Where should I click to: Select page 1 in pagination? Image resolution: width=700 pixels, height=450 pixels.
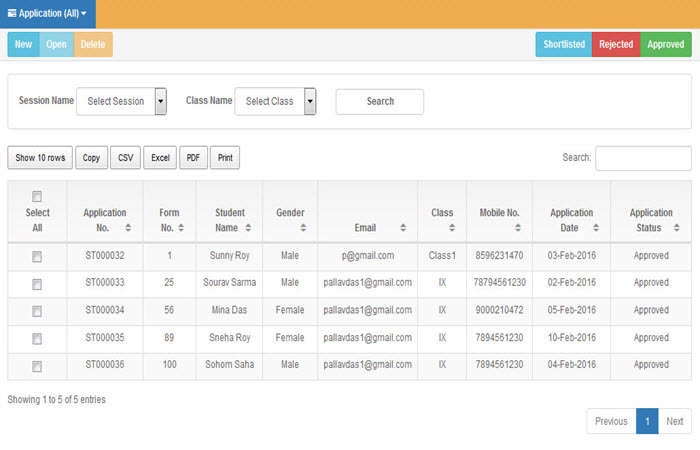point(647,421)
